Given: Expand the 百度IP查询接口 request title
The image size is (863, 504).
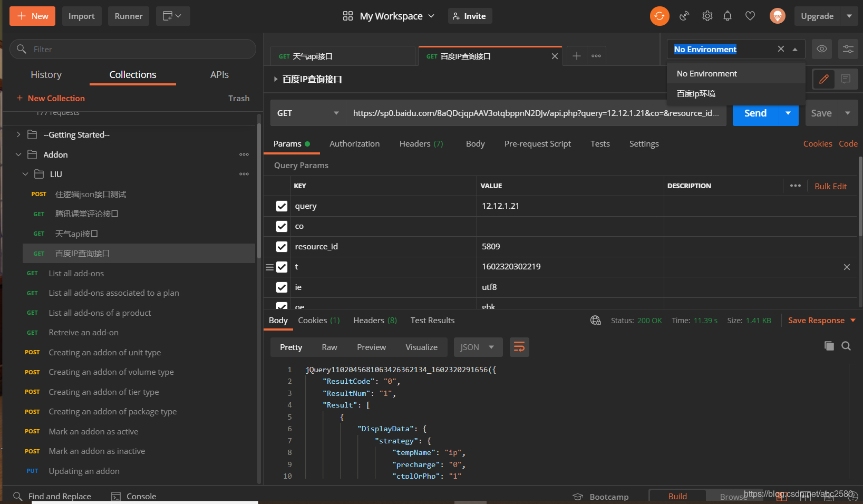Looking at the screenshot, I should (x=276, y=79).
